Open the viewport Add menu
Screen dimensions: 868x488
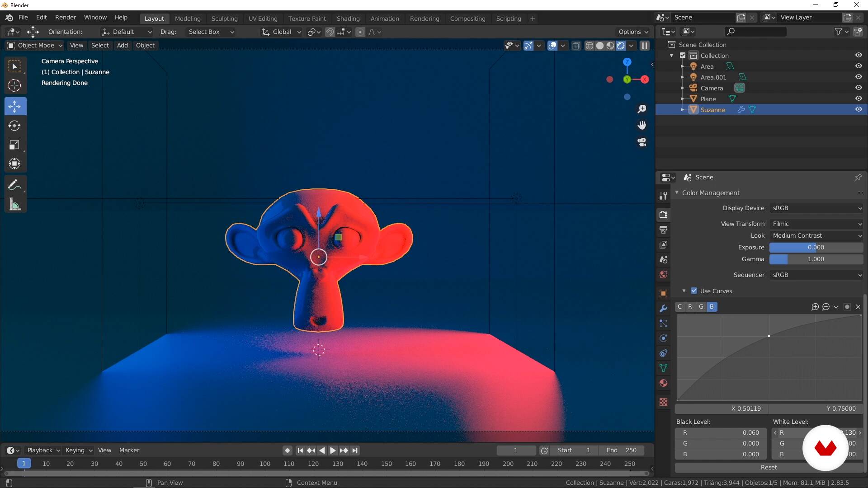[122, 45]
